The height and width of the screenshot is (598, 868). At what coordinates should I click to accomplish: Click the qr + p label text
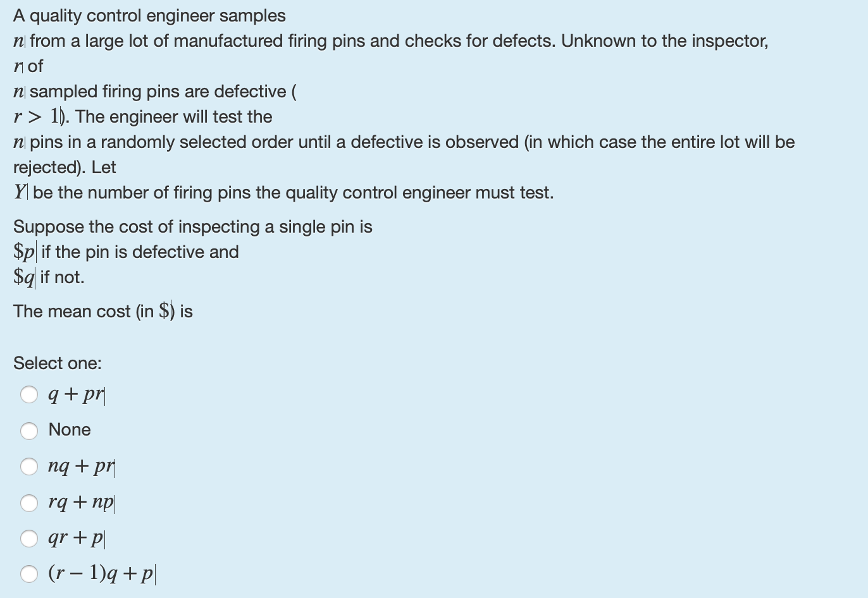76,539
